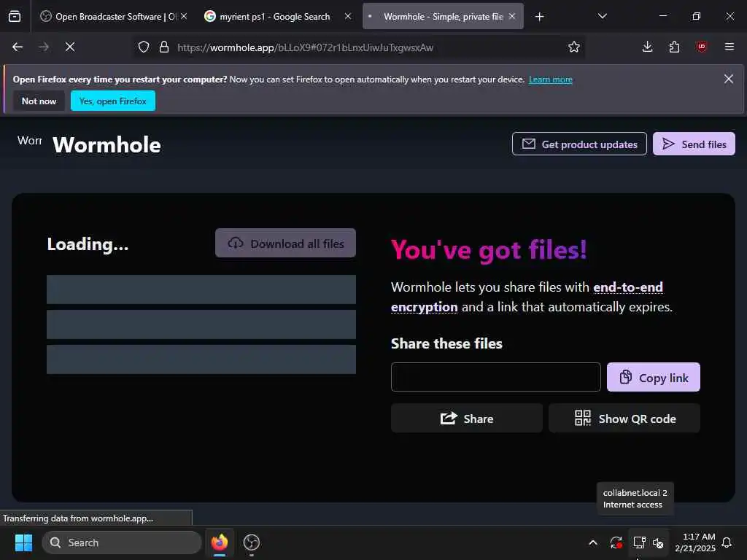747x560 pixels.
Task: Dismiss the Firefox startup notification bar
Action: click(x=729, y=79)
